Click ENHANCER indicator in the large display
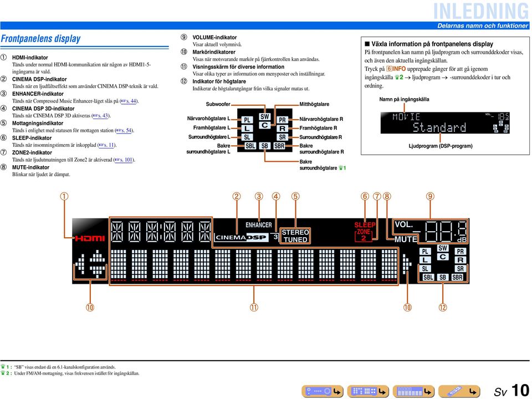 tap(259, 225)
